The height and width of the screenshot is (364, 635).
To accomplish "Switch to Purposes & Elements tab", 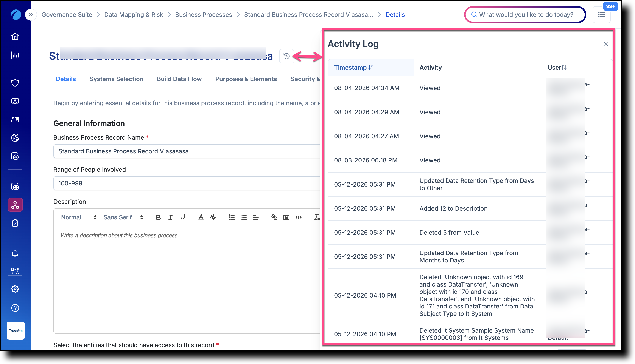I will click(x=246, y=79).
